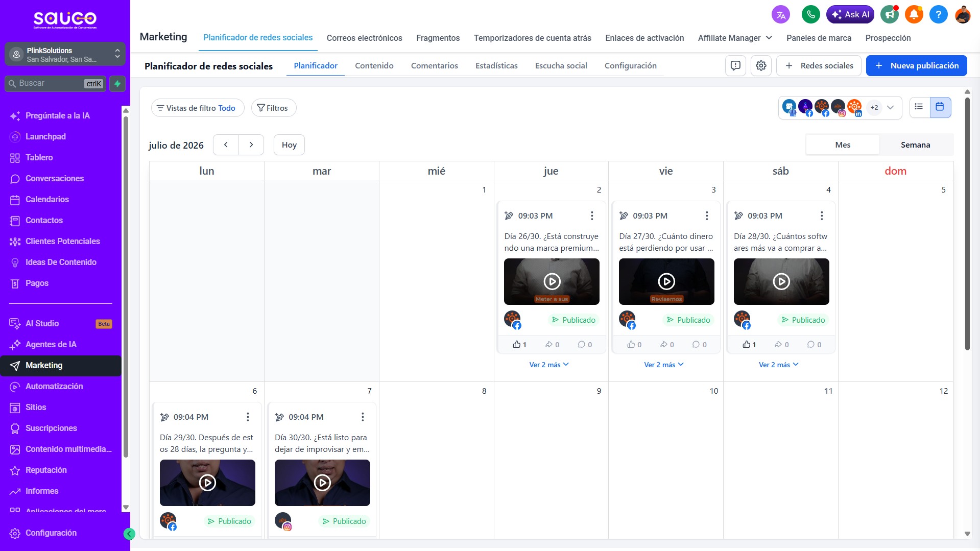Viewport: 980px width, 551px height.
Task: Select Semana calendar view
Action: pos(916,145)
